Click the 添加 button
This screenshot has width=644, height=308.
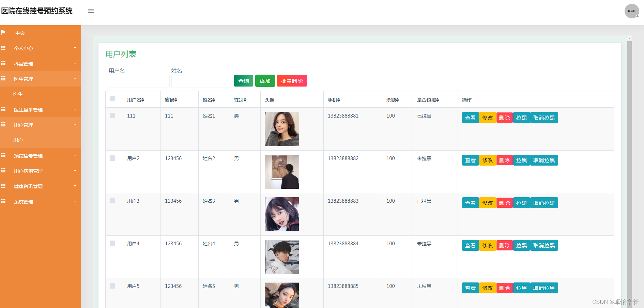265,81
